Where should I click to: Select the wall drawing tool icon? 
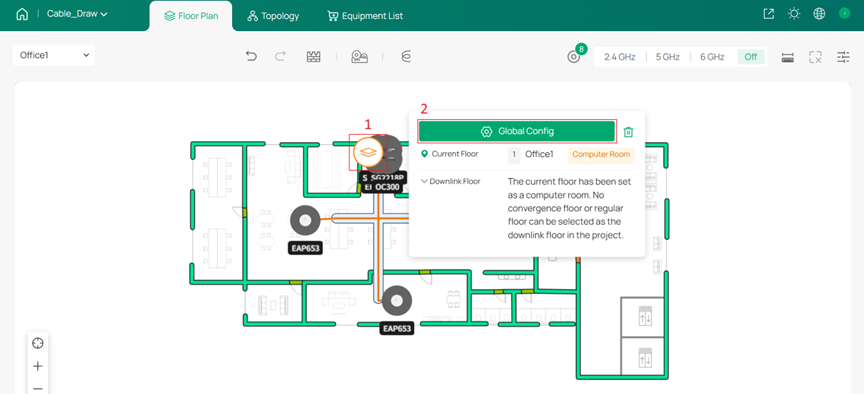[x=314, y=56]
